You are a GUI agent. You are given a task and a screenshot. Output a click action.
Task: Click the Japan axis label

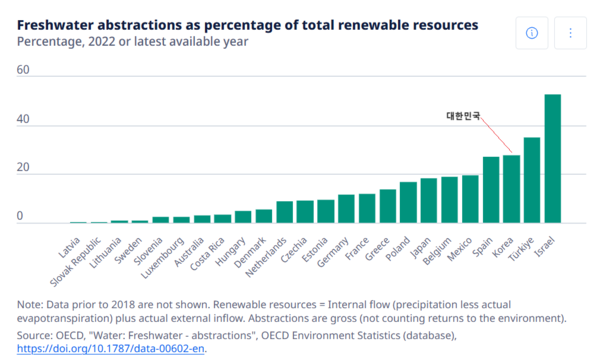tap(421, 247)
